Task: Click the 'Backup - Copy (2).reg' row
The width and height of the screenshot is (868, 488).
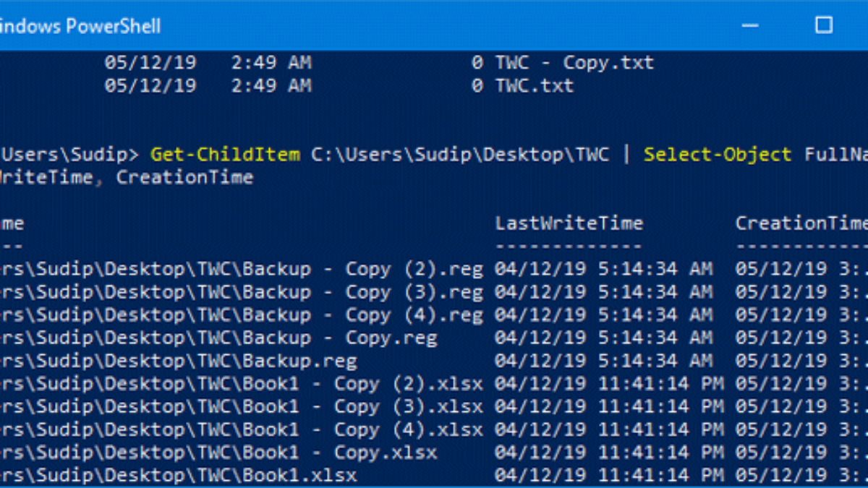Action: (x=241, y=270)
